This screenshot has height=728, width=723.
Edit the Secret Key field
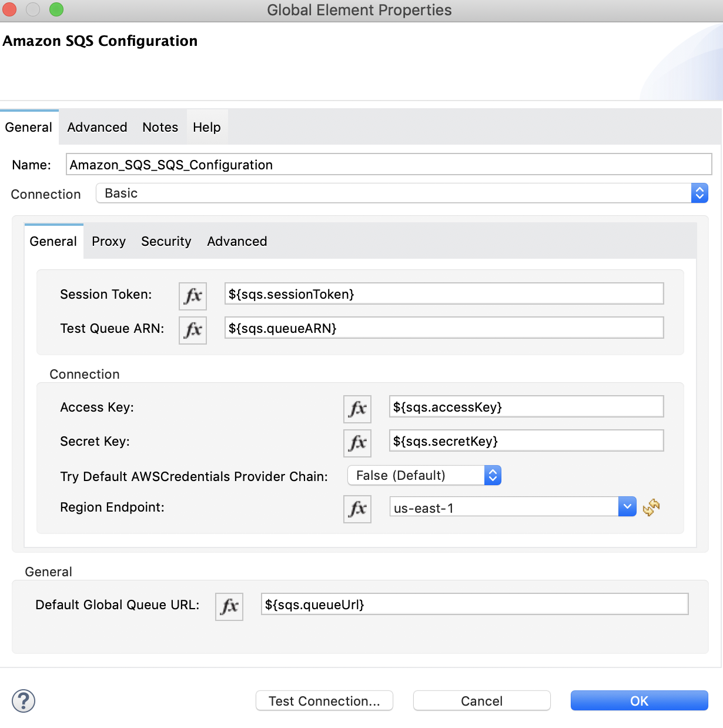click(527, 441)
